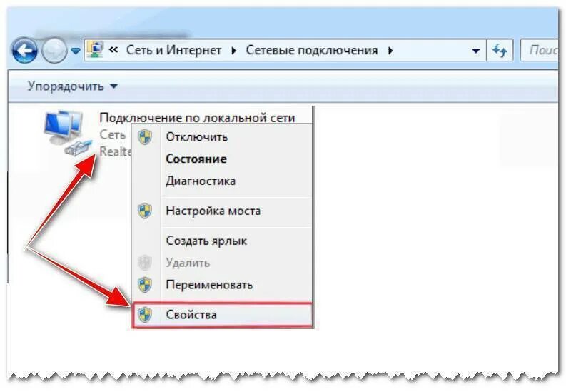Viewport: 566px width, 392px height.
Task: Select Сетевые подключения breadcrumb
Action: pos(311,50)
